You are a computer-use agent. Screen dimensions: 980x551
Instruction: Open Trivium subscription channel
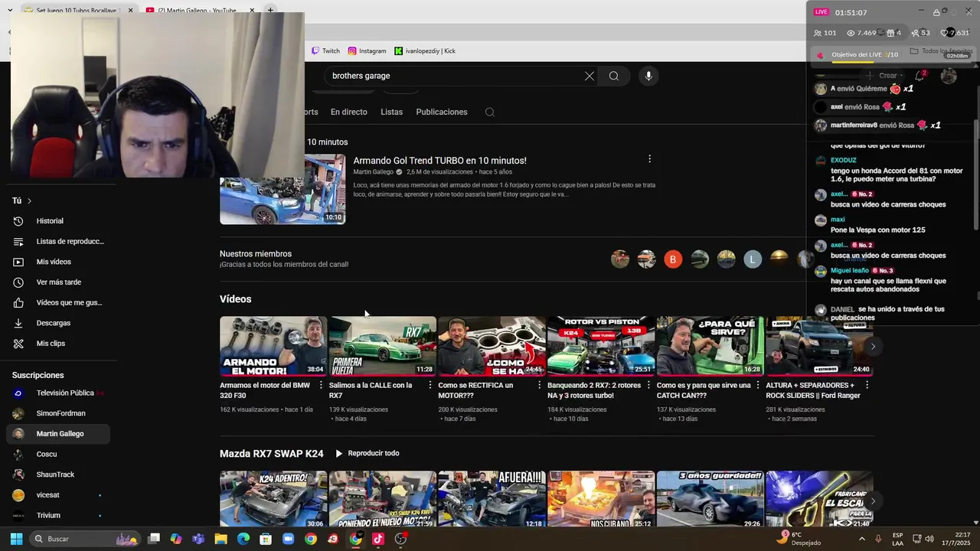click(58, 515)
